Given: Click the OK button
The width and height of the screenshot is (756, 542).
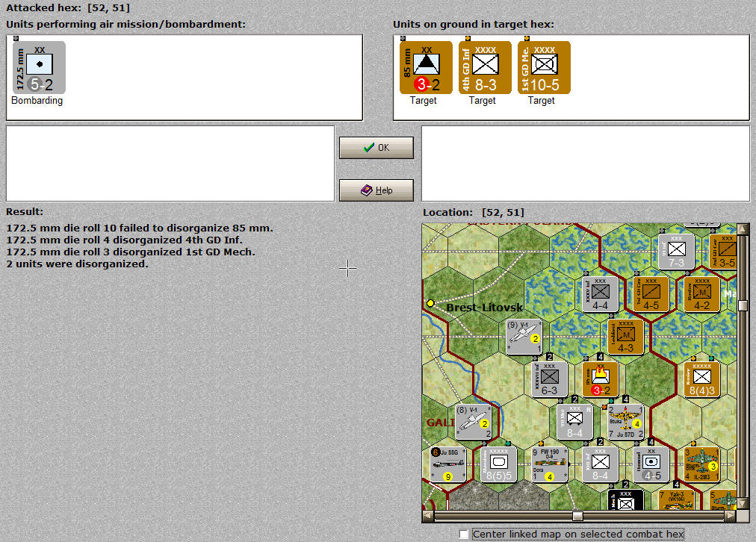Looking at the screenshot, I should coord(376,147).
